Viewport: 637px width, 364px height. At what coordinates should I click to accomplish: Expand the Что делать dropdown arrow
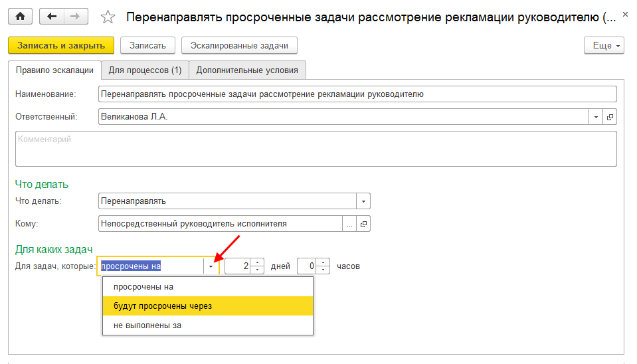click(x=363, y=201)
